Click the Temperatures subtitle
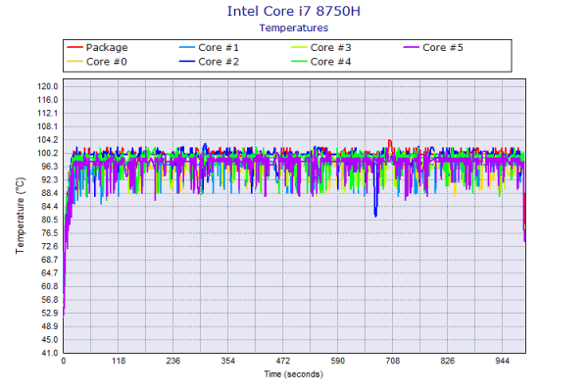This screenshot has height=392, width=588. click(x=294, y=28)
